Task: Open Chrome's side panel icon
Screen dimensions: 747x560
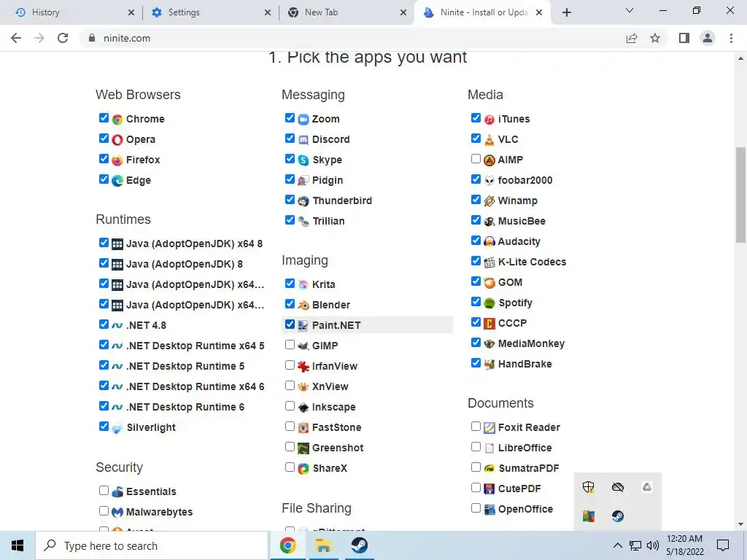Action: [x=684, y=38]
